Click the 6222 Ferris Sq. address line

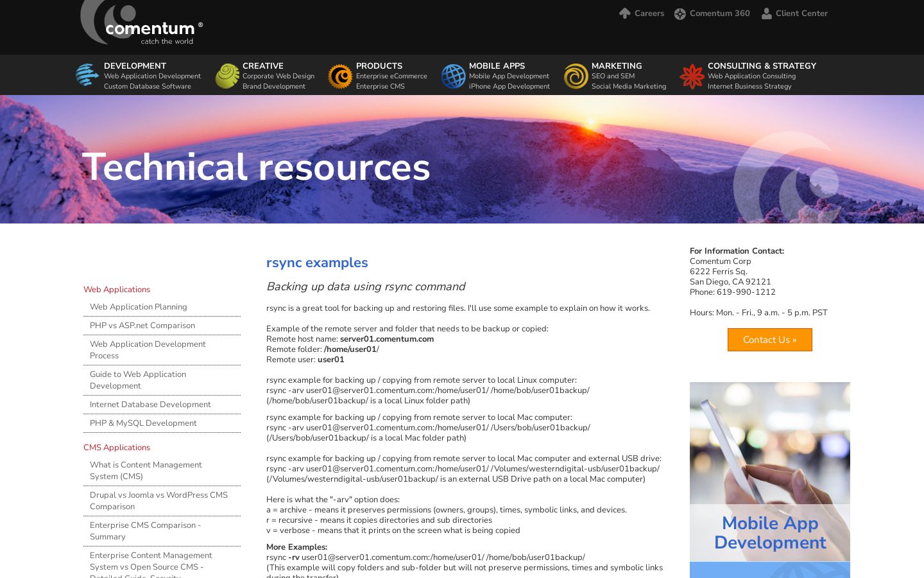719,272
